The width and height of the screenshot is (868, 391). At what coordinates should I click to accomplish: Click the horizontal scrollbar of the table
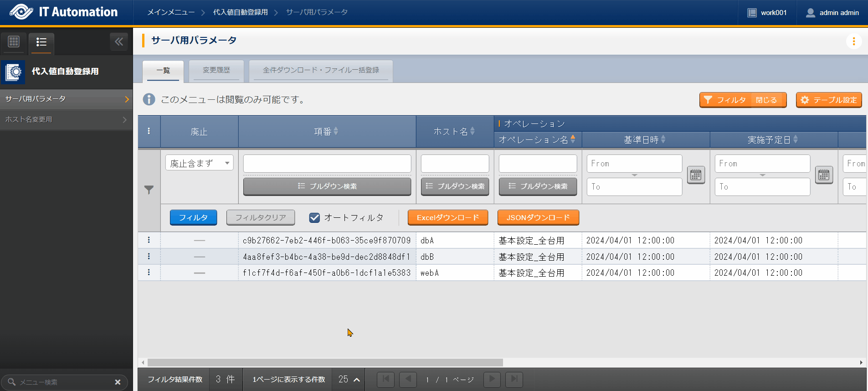click(x=325, y=363)
